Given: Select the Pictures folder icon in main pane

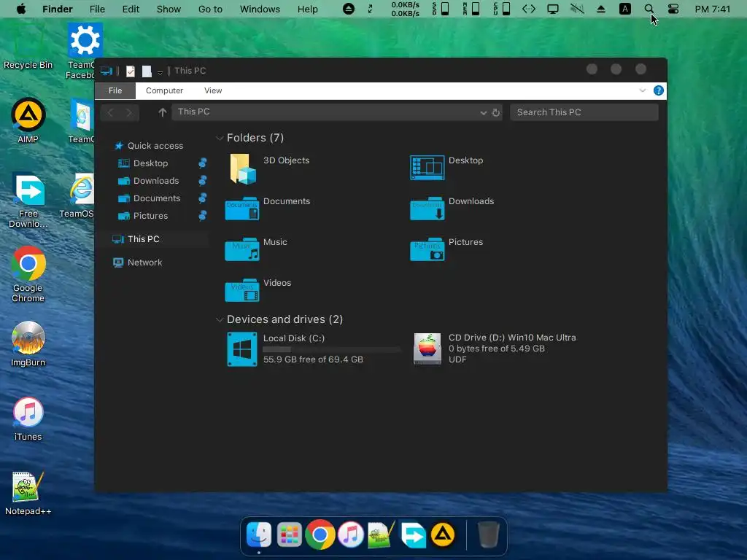Looking at the screenshot, I should [427, 249].
